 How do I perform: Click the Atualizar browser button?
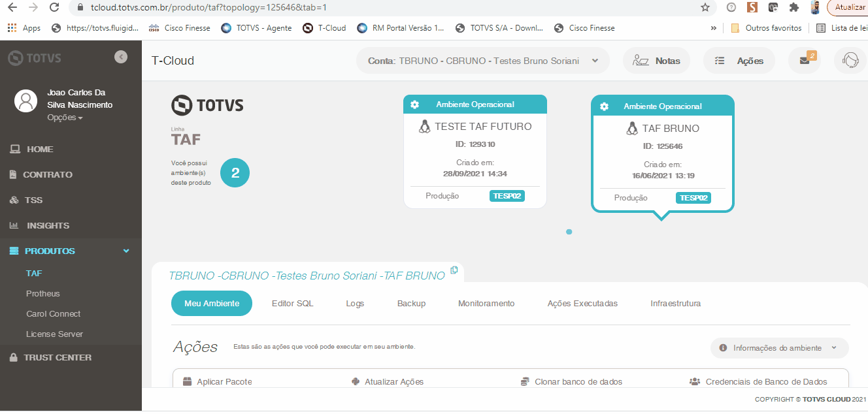coord(848,8)
